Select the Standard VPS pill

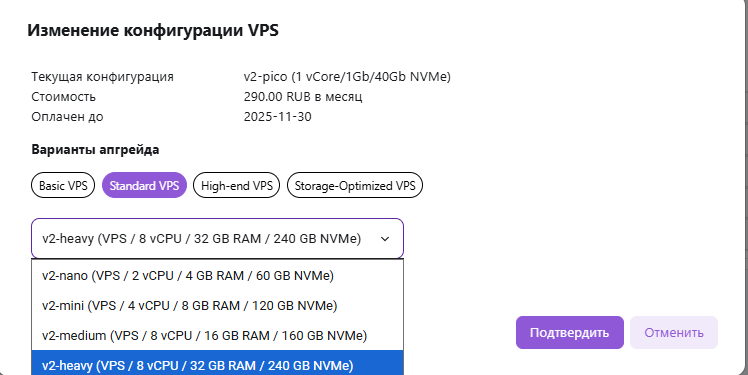(144, 185)
